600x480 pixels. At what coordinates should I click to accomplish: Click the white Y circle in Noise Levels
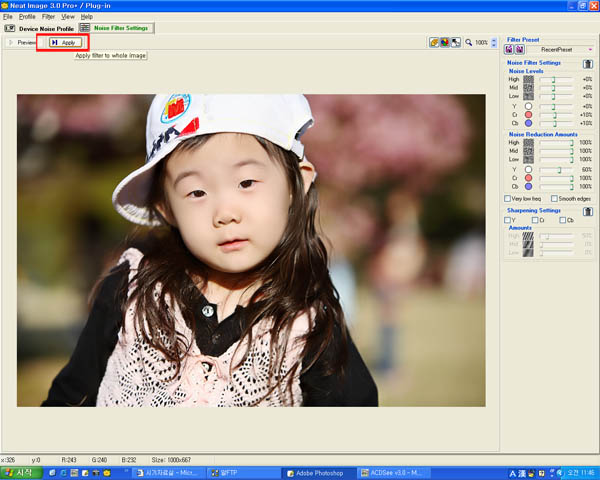[528, 106]
